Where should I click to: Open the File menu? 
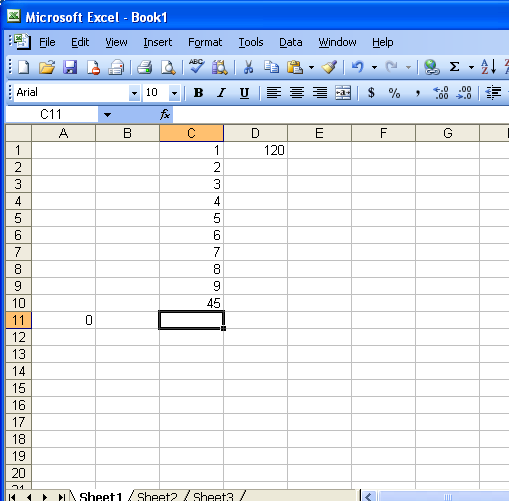pos(47,42)
